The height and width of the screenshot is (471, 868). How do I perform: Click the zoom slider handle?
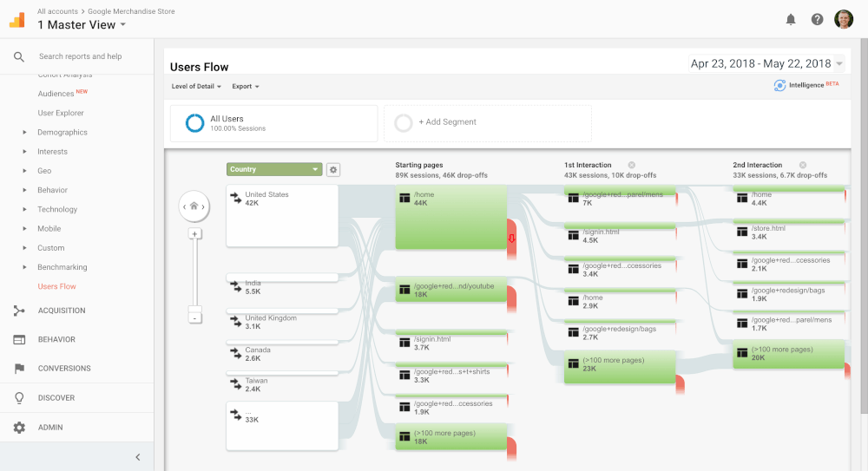click(194, 308)
